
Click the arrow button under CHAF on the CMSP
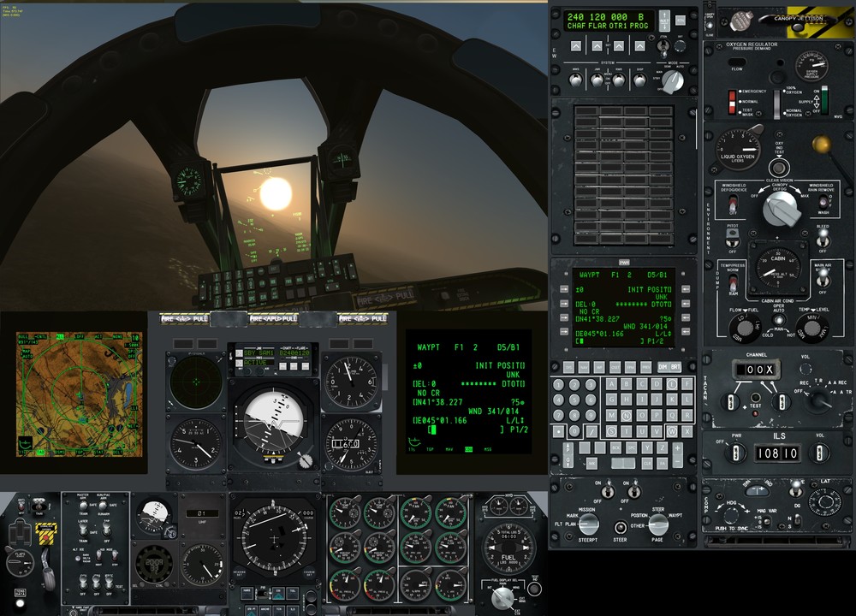point(576,46)
